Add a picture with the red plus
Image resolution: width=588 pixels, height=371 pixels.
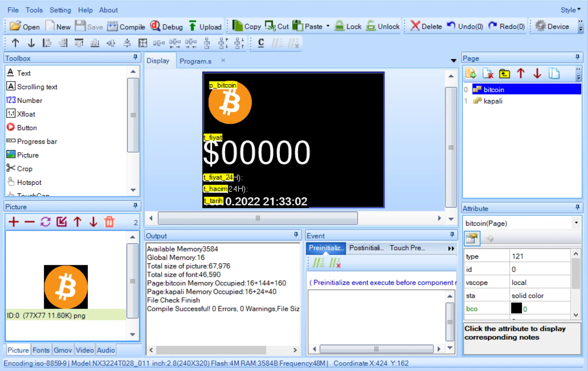pos(14,222)
